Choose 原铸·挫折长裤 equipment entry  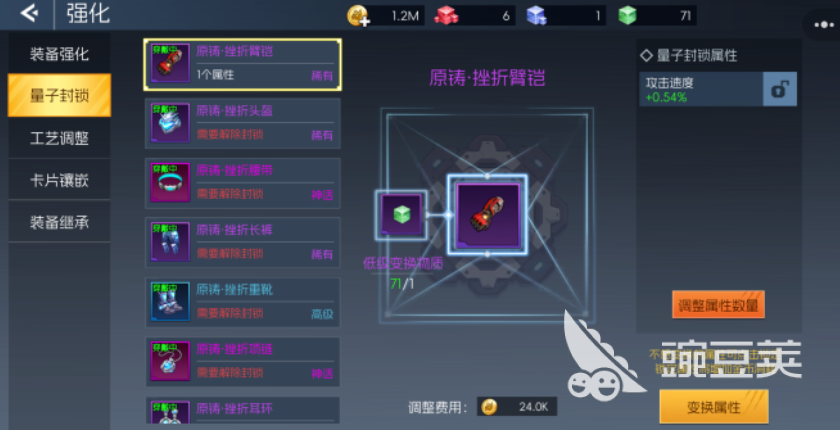click(243, 243)
